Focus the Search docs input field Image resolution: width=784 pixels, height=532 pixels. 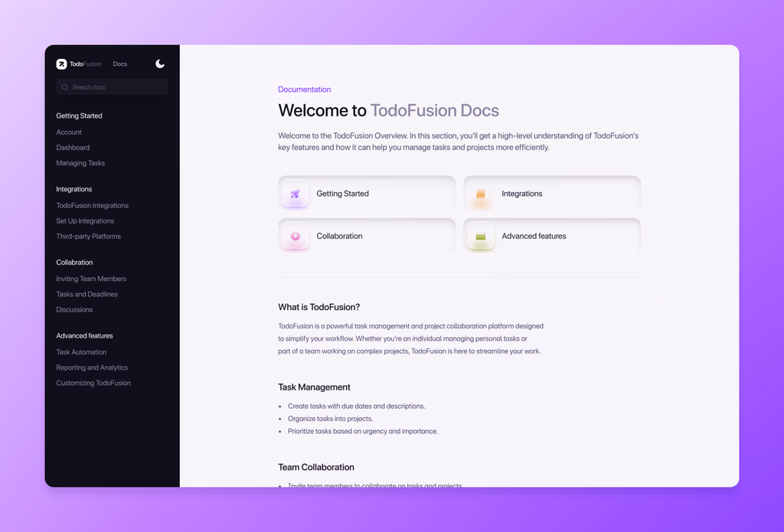tap(115, 87)
